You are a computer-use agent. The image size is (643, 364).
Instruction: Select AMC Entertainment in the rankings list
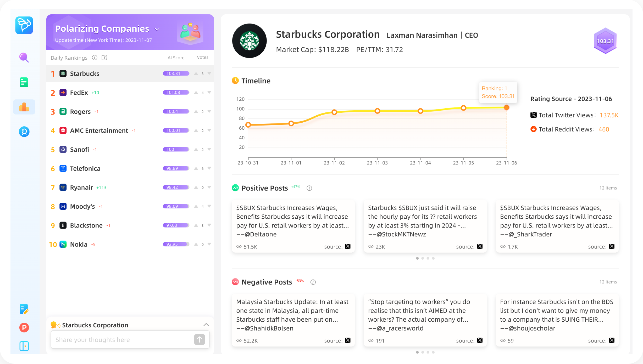tap(99, 130)
